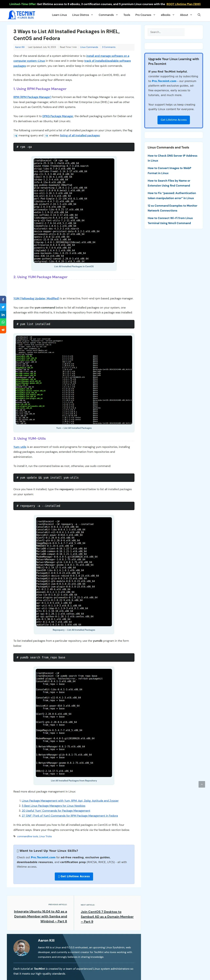
Task: Share article on Facebook
Action: coord(3,299)
